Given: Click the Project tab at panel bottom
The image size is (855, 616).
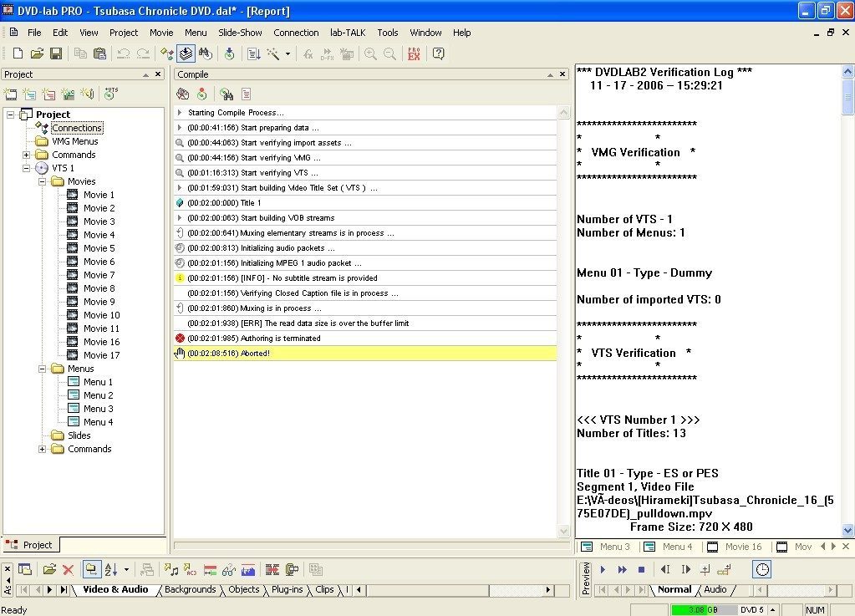Looking at the screenshot, I should [x=31, y=545].
